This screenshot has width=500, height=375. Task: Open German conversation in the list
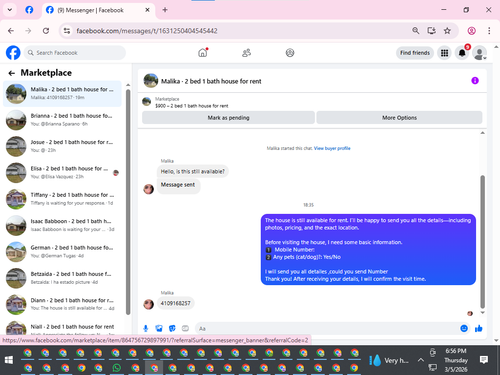pyautogui.click(x=62, y=252)
